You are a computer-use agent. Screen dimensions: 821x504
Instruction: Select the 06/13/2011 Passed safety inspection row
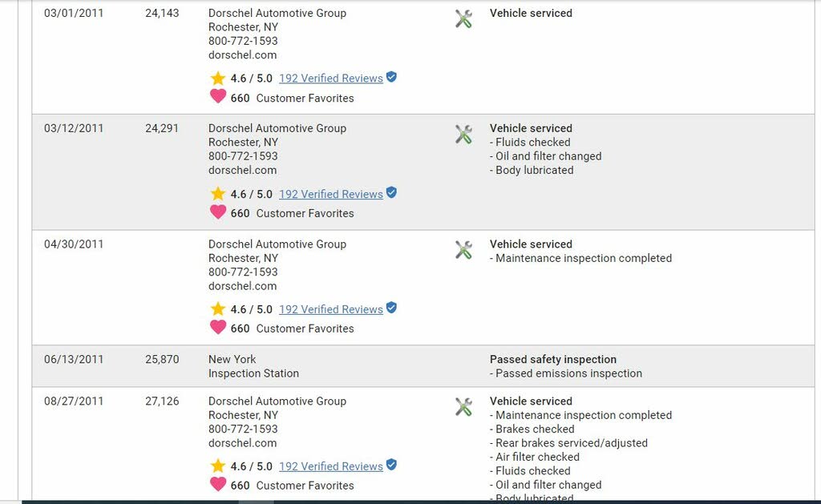click(x=423, y=366)
